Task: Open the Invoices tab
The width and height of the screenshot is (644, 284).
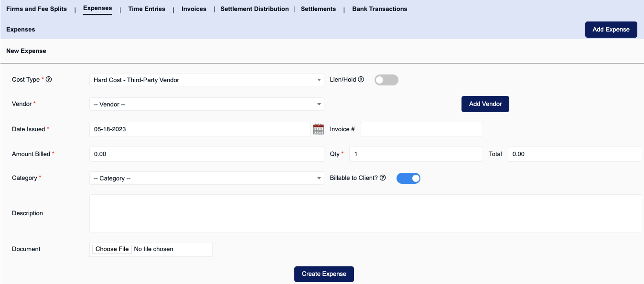Action: 194,9
